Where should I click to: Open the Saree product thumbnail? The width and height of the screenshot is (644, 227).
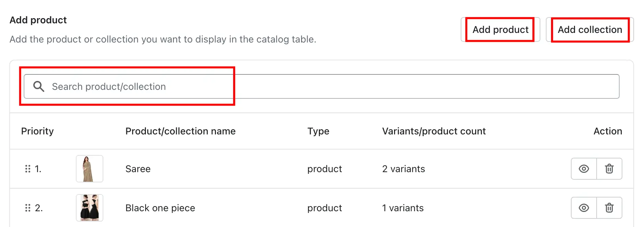89,169
